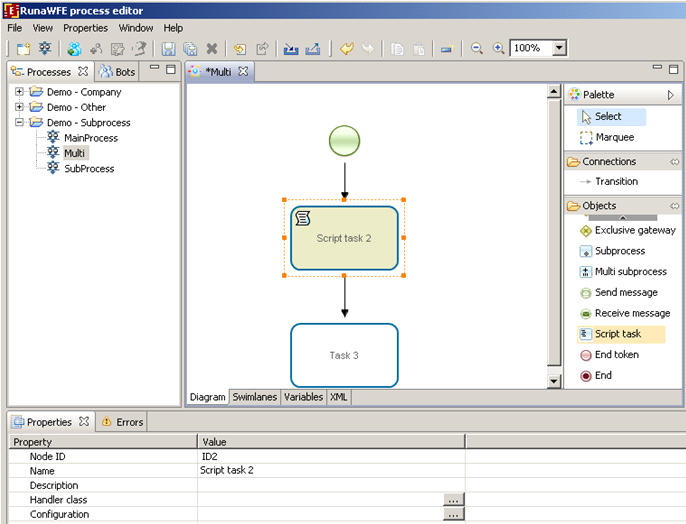Switch to the Swimlanes tab
This screenshot has width=686, height=524.
(x=255, y=397)
